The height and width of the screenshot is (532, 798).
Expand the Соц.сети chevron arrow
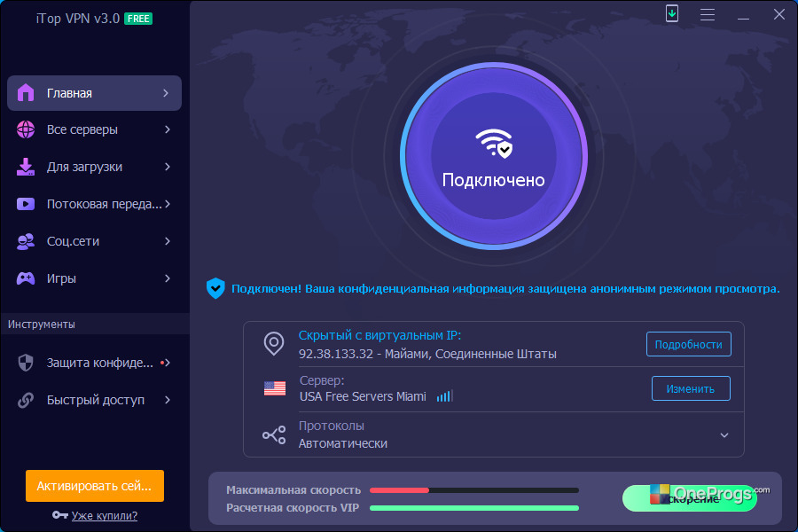coord(168,241)
